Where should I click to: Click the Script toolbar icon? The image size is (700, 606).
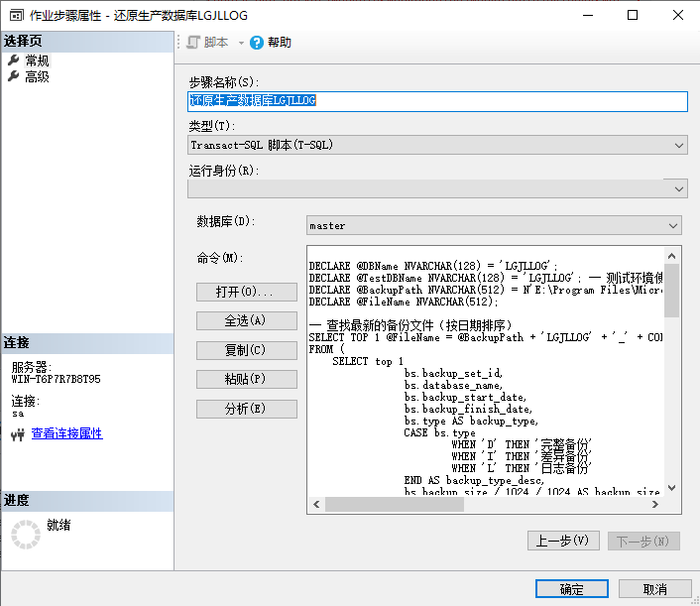pos(194,43)
